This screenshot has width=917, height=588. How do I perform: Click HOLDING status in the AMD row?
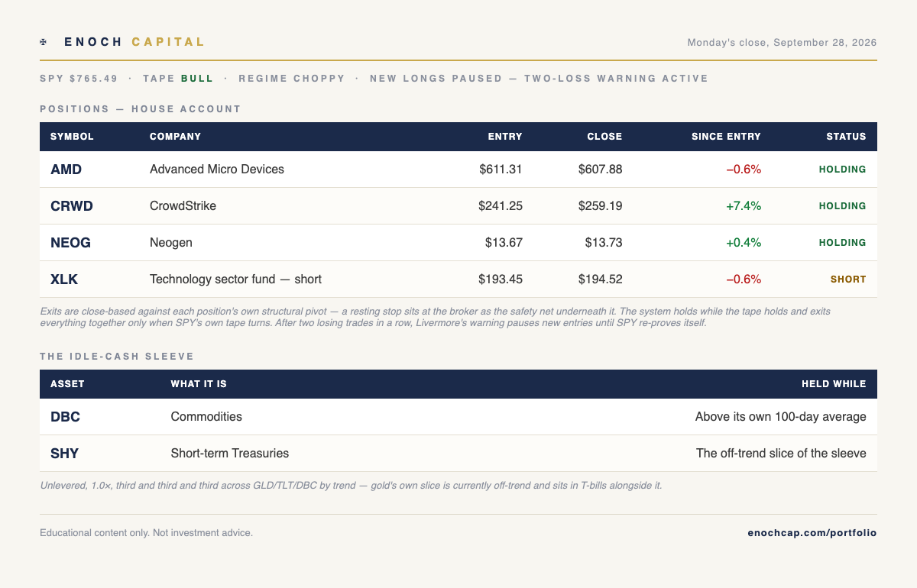(x=842, y=170)
